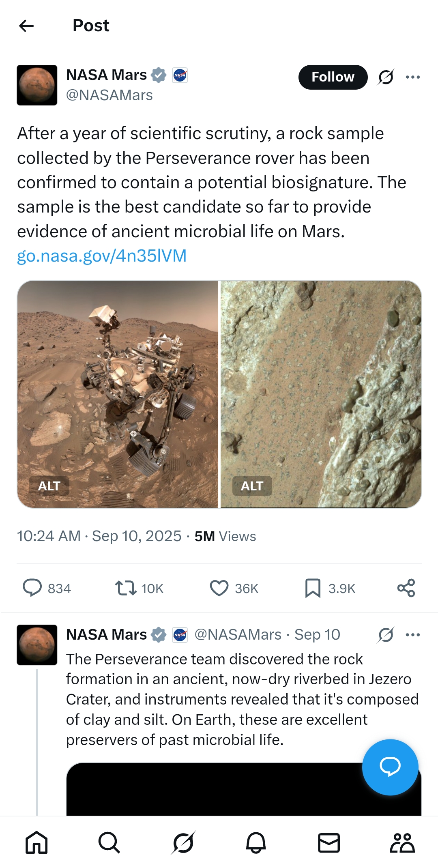
Task: Tap the blue floating reply button
Action: 390,767
